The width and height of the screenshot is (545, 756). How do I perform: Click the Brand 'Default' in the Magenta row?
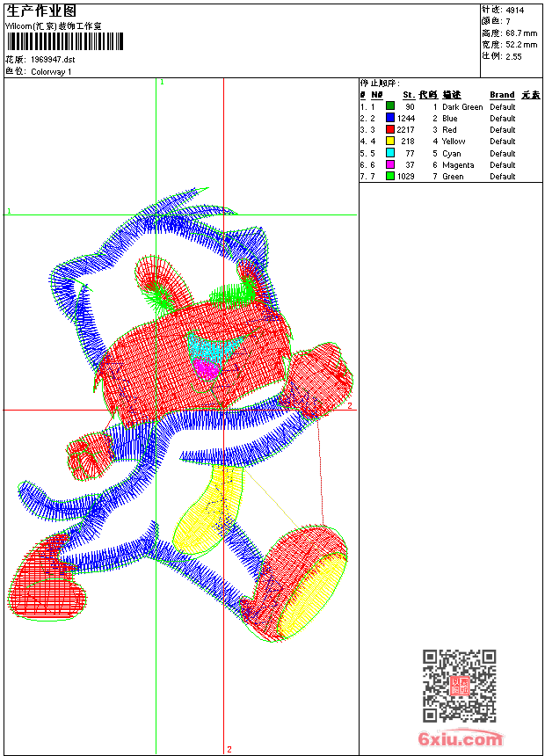502,165
